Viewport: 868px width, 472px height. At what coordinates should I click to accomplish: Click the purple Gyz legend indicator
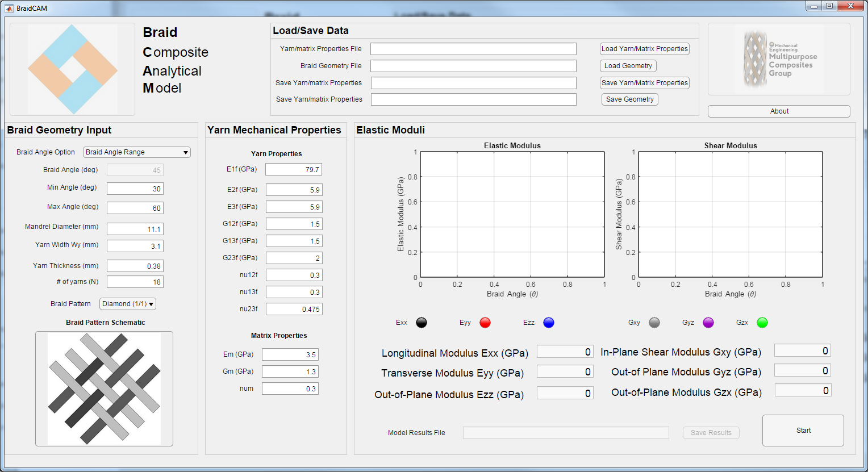(x=708, y=323)
